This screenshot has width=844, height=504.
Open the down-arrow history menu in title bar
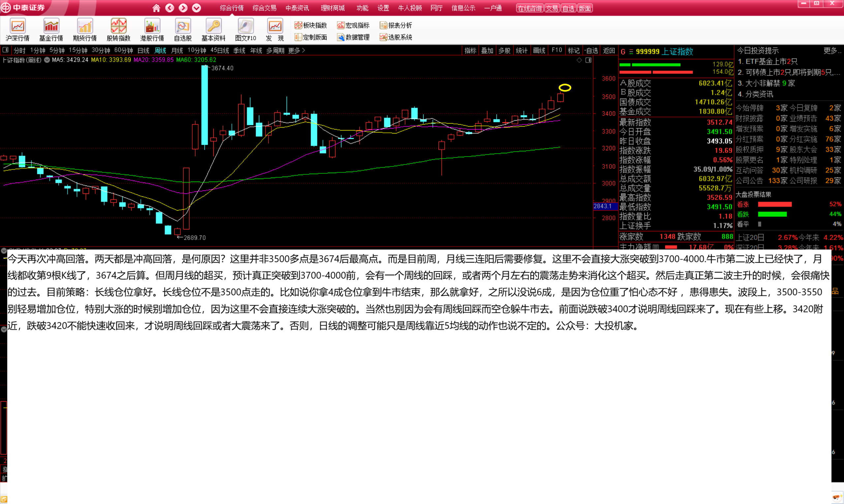(196, 8)
